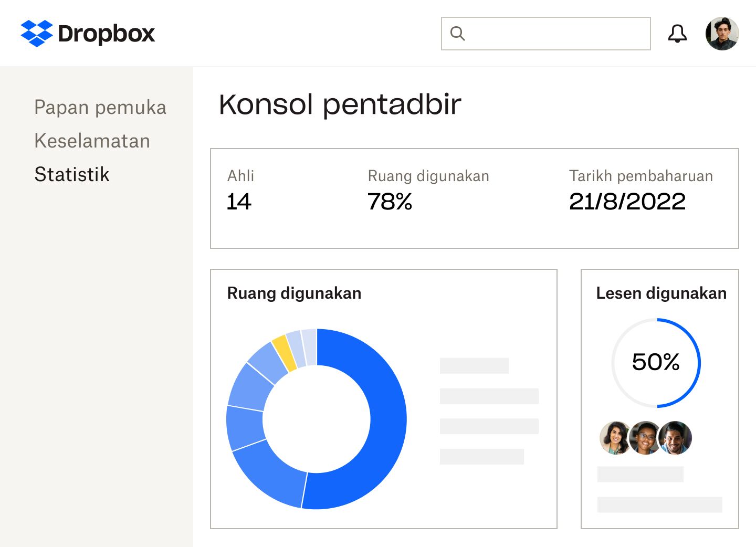Open the Tarikh pembaharuan date 21/8/2022
Viewport: 756px width, 547px height.
[628, 201]
